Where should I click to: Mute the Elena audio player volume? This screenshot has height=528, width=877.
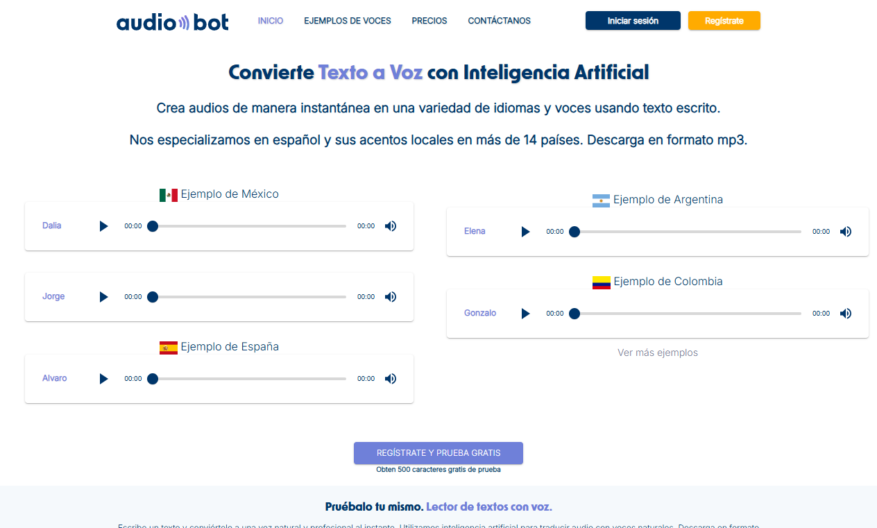846,232
